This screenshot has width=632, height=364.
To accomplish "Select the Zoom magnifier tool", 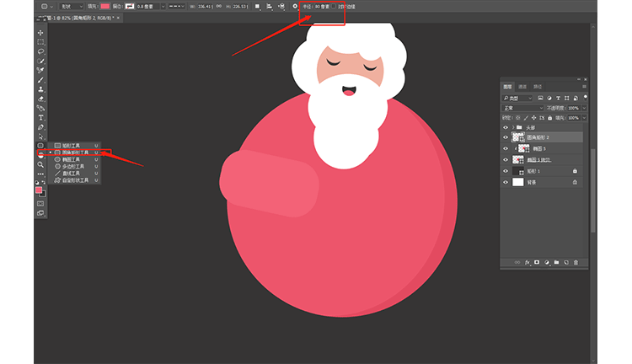I will (40, 164).
